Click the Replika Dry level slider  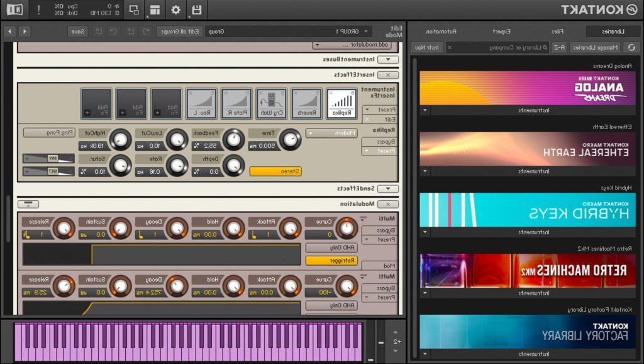point(49,158)
